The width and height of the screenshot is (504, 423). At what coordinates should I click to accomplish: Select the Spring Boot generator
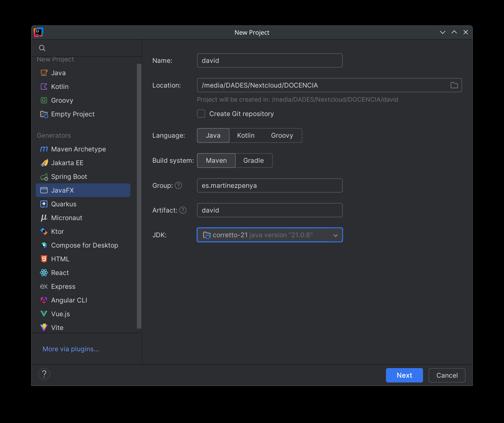coord(69,176)
